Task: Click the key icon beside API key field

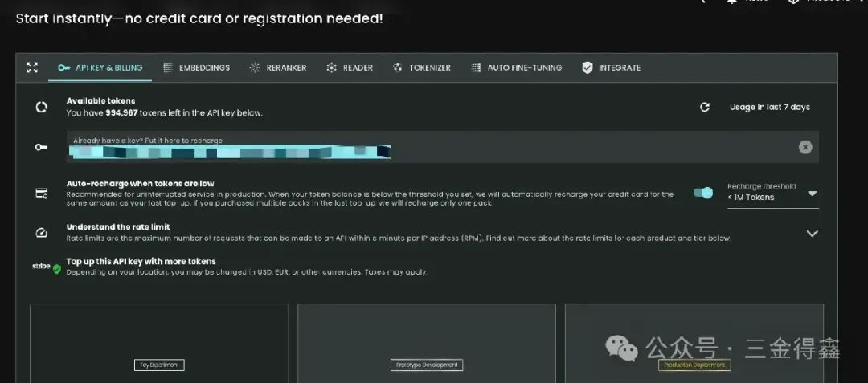Action: (x=41, y=147)
